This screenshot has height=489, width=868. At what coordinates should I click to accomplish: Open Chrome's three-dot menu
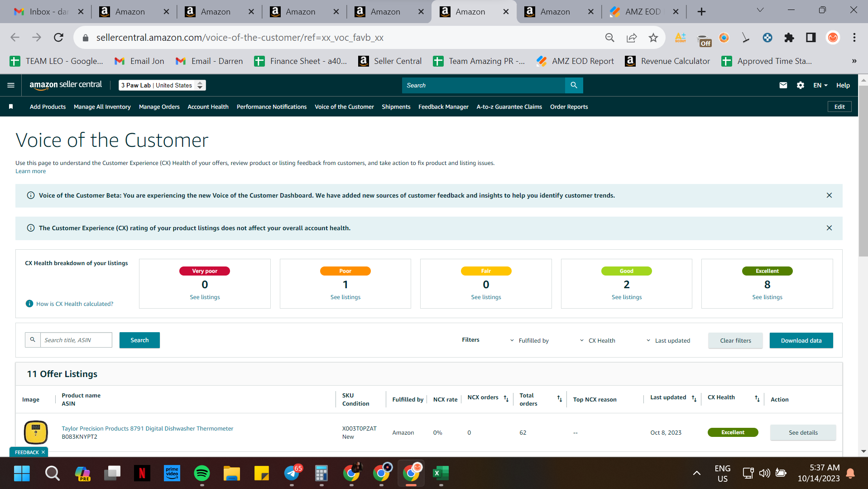coord(854,38)
